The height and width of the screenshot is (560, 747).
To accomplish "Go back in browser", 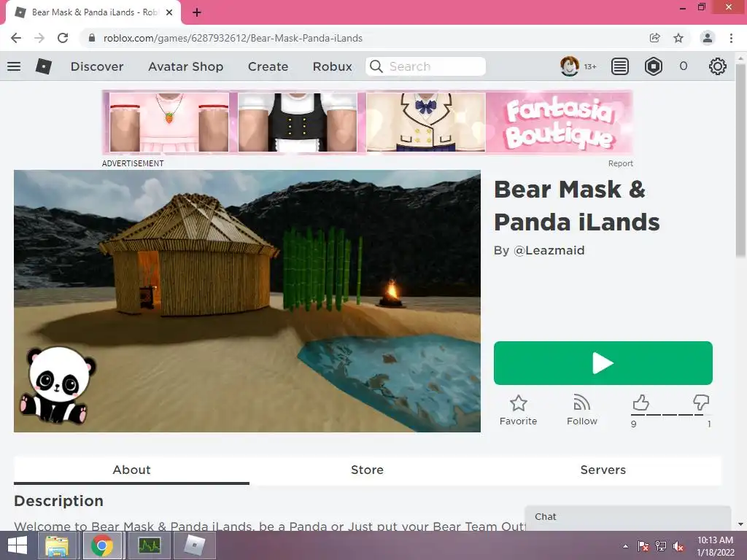I will point(16,38).
